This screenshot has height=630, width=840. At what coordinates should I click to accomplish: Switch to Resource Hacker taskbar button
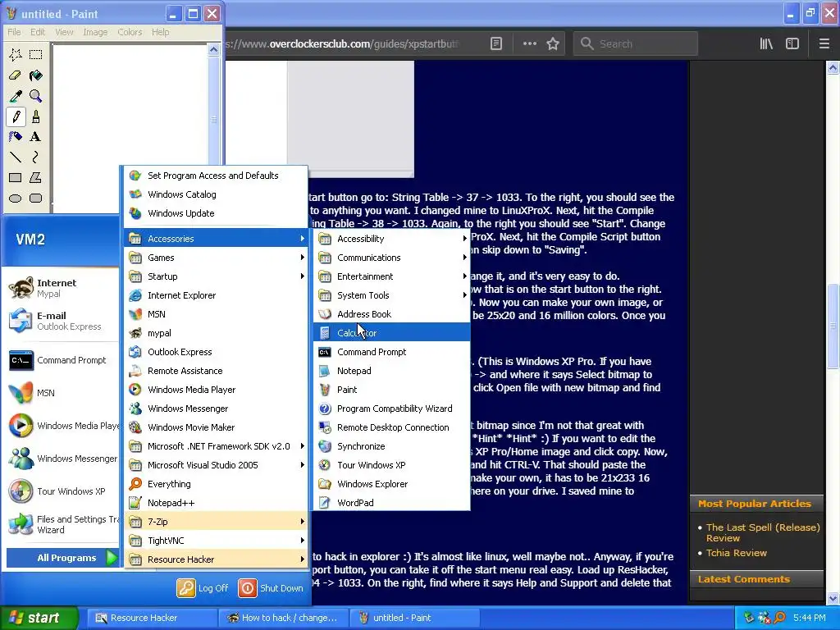click(152, 618)
